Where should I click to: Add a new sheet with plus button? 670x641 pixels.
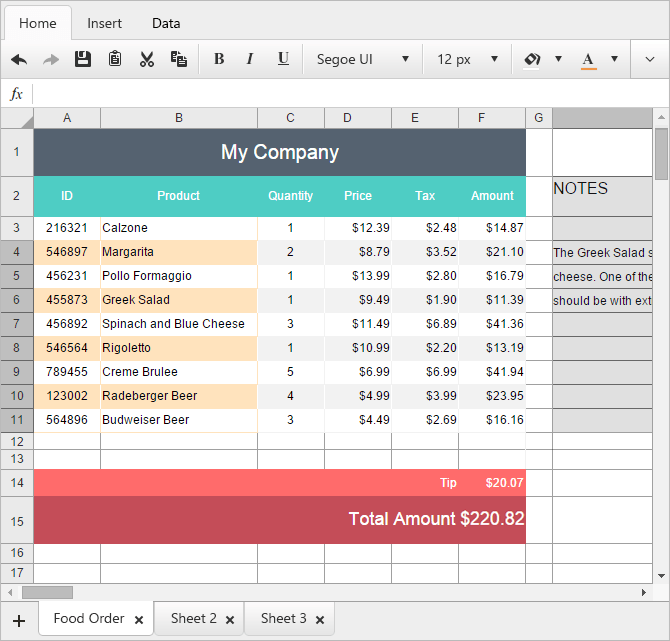pos(19,620)
